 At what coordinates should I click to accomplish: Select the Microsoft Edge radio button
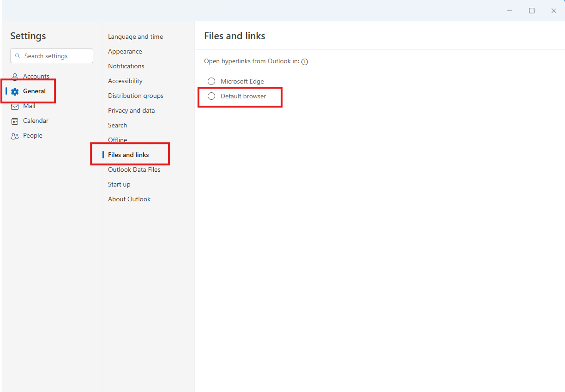pyautogui.click(x=211, y=81)
